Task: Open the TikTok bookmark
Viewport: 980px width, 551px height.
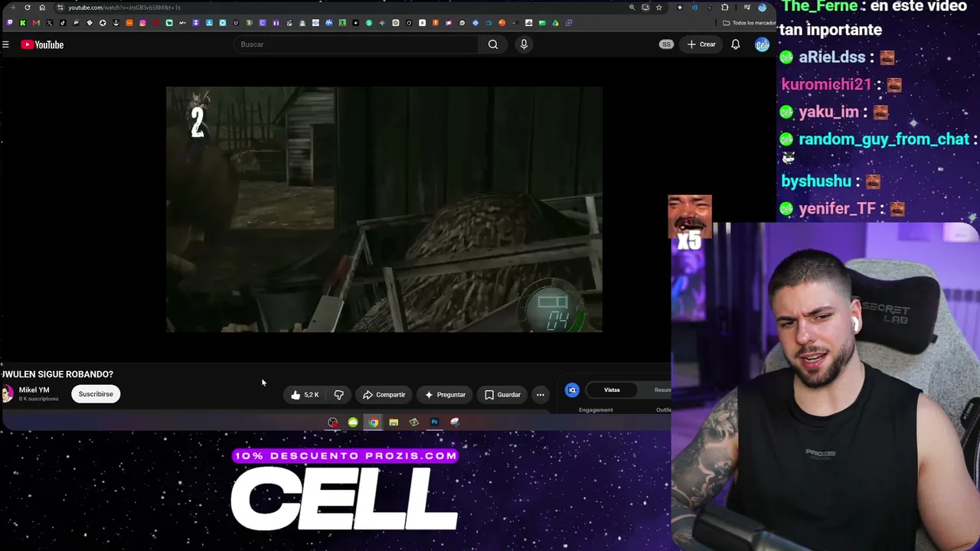Action: (63, 23)
